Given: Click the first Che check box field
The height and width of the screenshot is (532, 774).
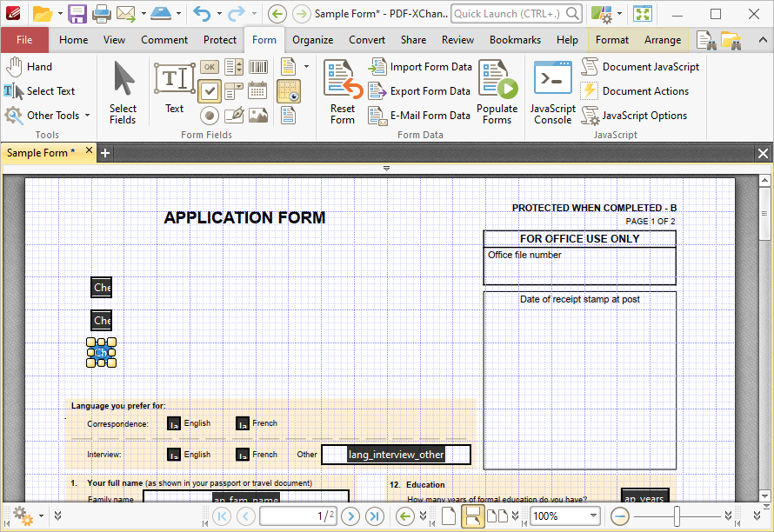Looking at the screenshot, I should tap(101, 287).
